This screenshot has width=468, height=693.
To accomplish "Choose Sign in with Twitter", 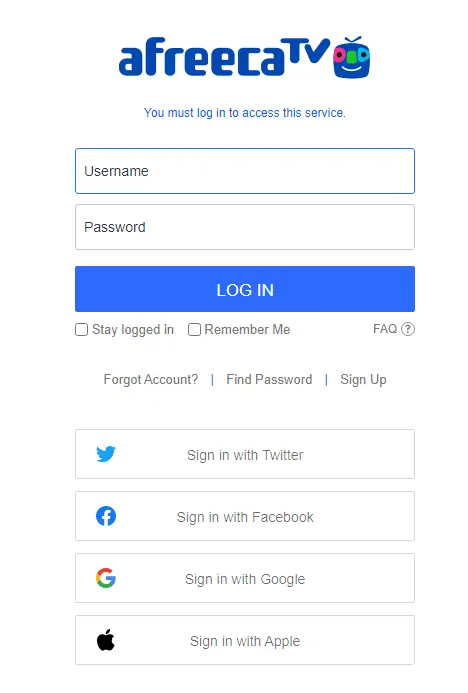I will tap(245, 454).
